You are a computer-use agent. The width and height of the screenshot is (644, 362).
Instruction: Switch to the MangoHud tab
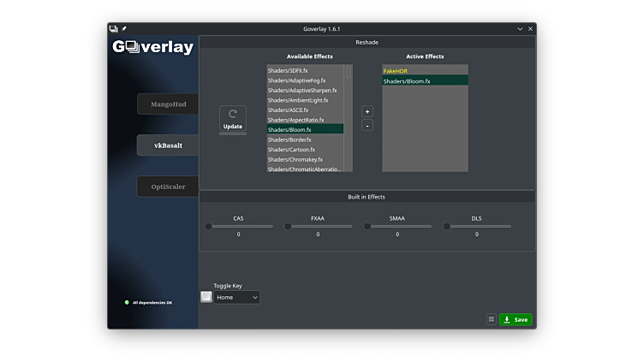click(x=168, y=104)
